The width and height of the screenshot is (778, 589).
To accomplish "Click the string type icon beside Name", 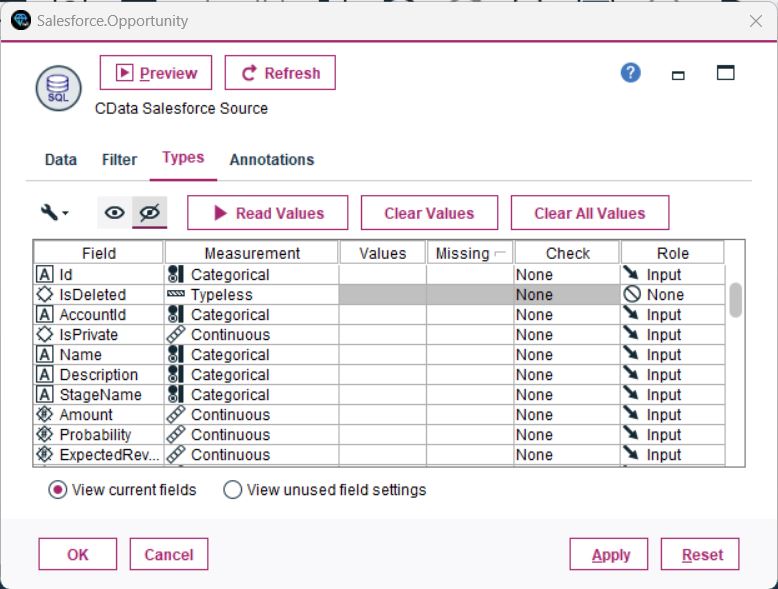I will click(x=44, y=355).
